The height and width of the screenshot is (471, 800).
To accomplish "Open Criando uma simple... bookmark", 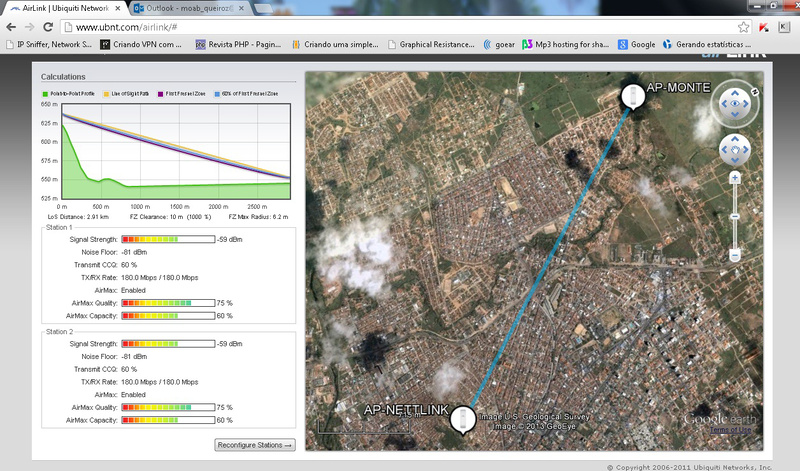I will pyautogui.click(x=335, y=44).
